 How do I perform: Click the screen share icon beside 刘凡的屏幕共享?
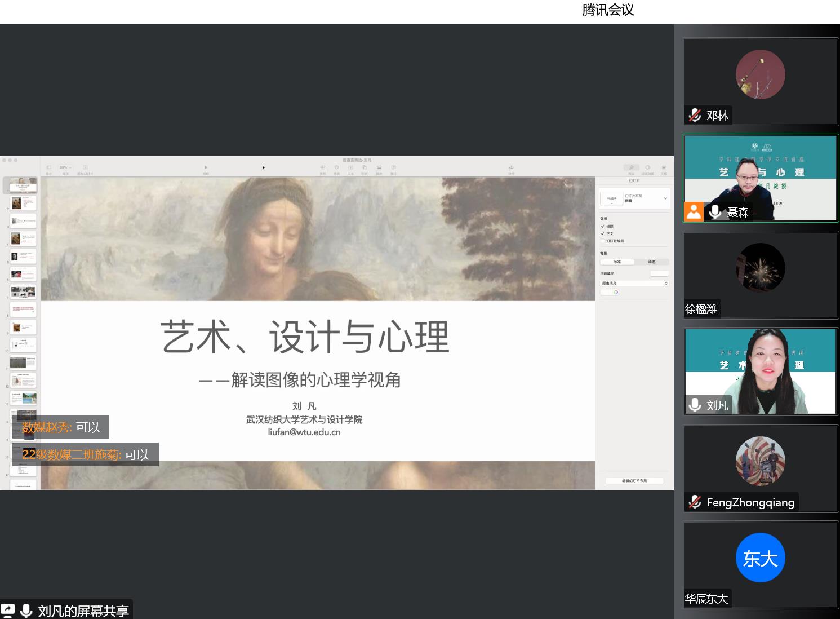(x=8, y=611)
